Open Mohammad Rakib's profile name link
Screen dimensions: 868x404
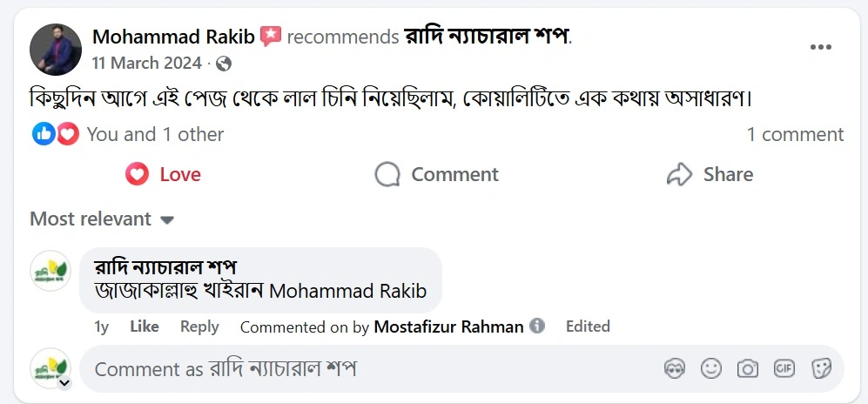173,37
